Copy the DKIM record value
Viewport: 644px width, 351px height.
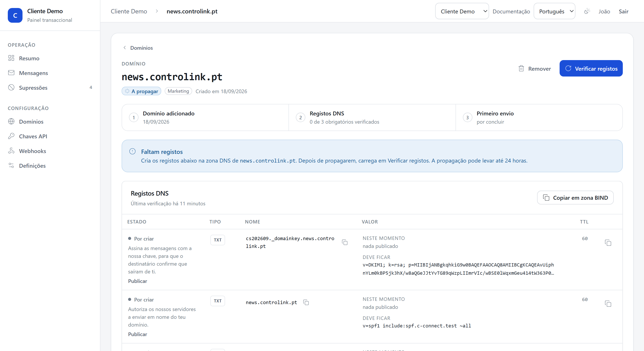click(x=608, y=243)
